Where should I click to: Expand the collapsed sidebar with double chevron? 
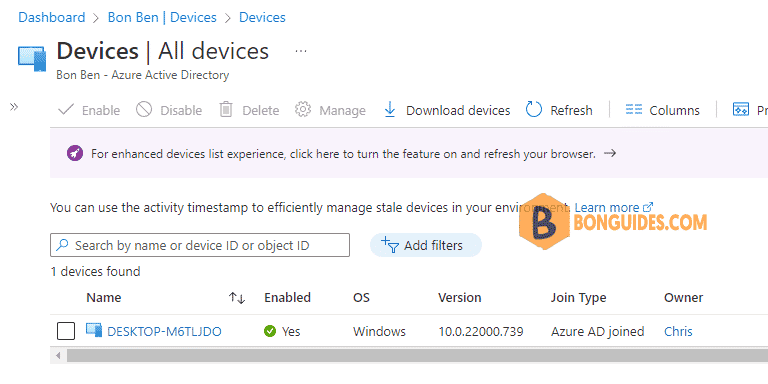(x=14, y=107)
